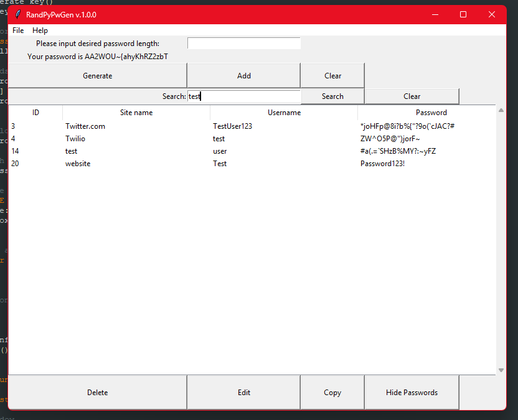Viewport: 518px width, 420px height.
Task: Click the Clear button next to Search
Action: [x=412, y=96]
